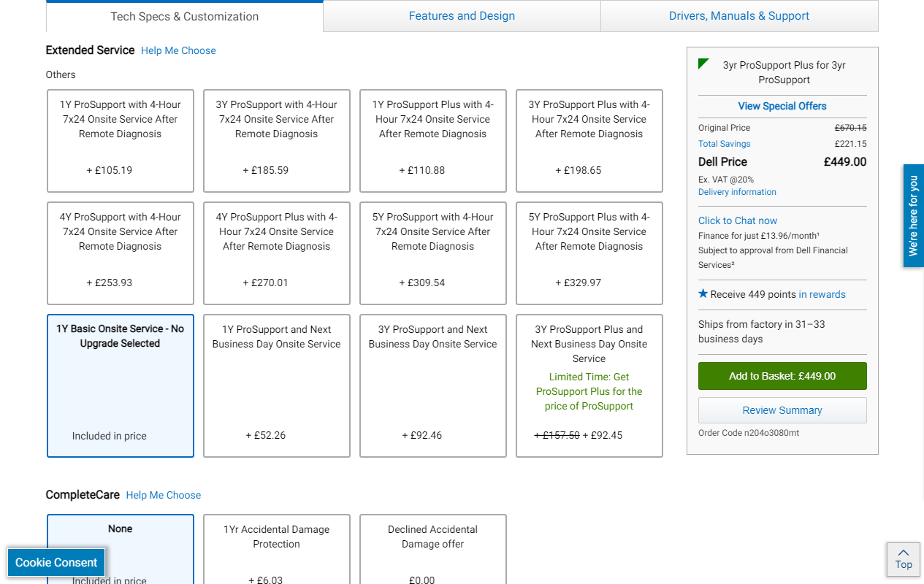Expand View Special Offers

point(782,106)
